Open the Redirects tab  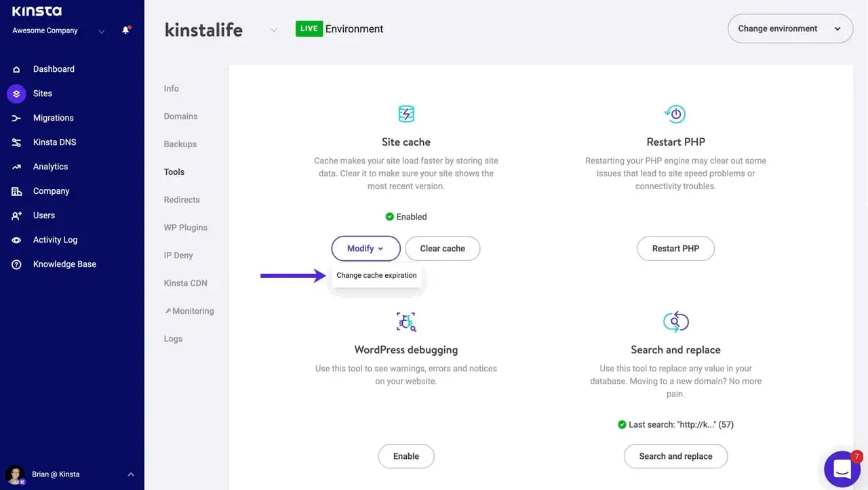pyautogui.click(x=182, y=200)
